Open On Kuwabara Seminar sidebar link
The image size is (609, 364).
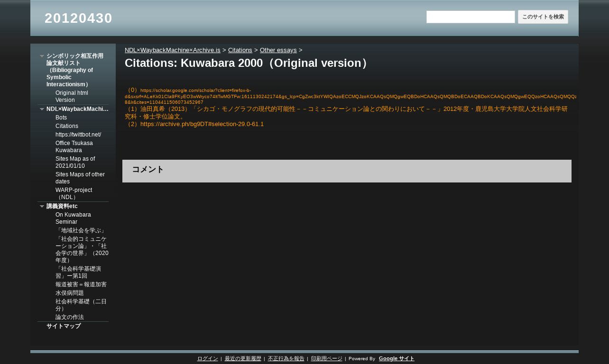(73, 218)
